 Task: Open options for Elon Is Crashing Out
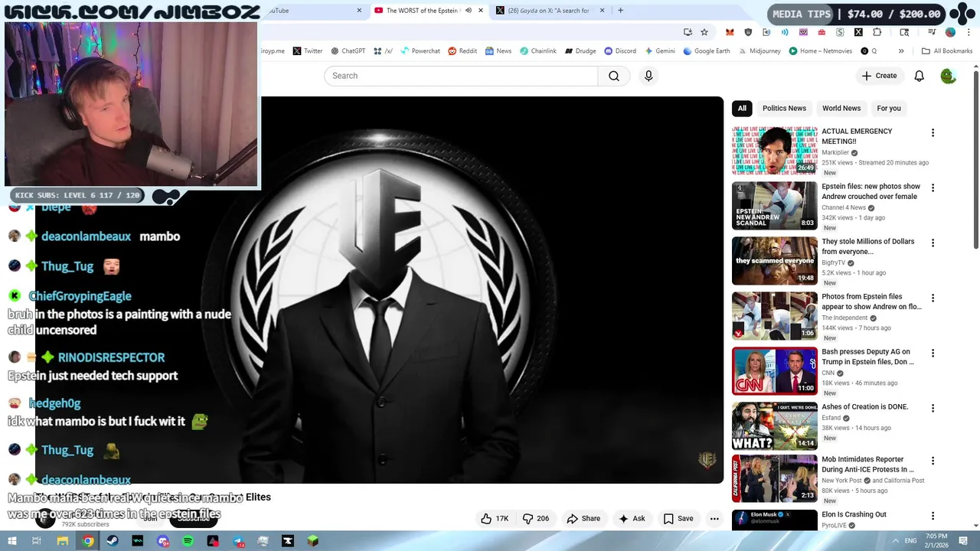[933, 517]
